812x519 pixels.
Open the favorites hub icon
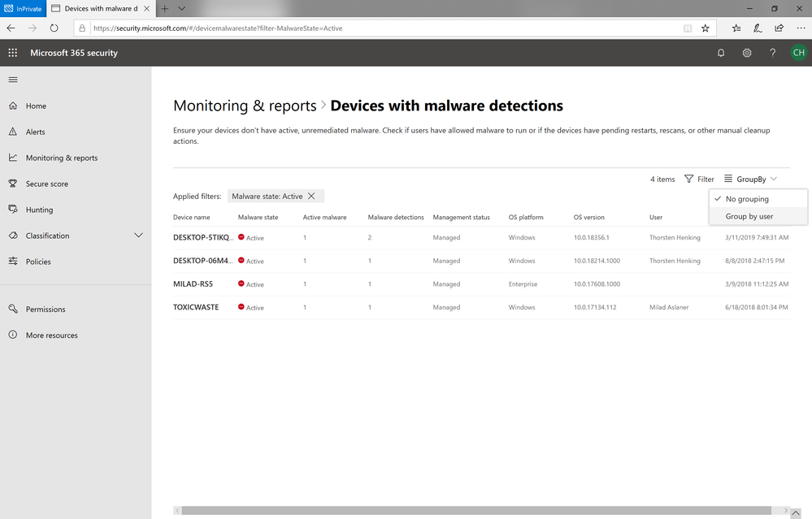736,28
